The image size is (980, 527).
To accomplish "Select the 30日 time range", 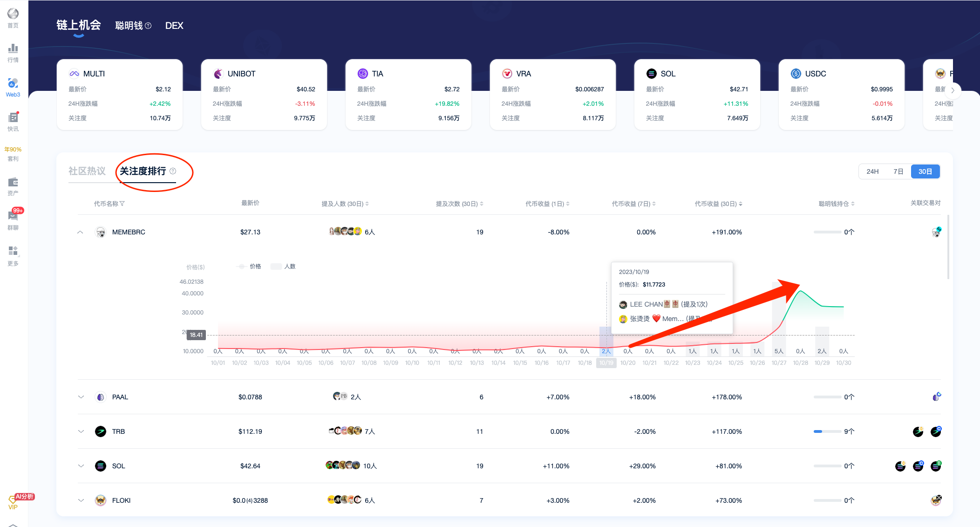I will click(925, 171).
